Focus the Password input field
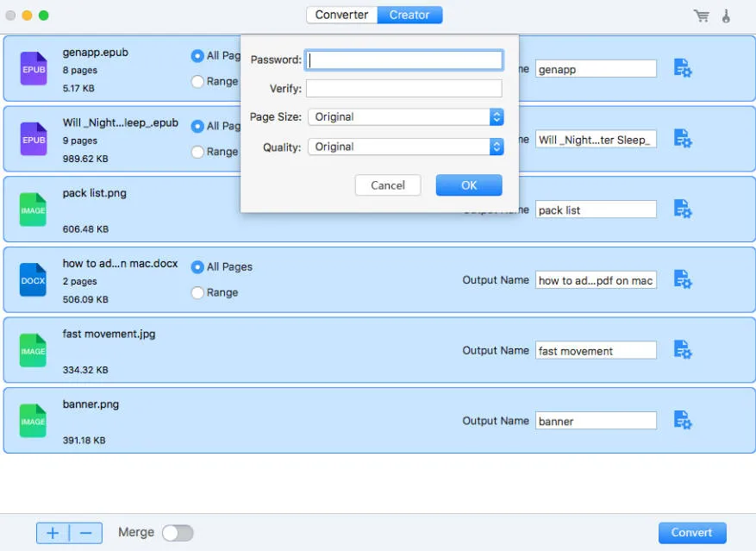Image resolution: width=756 pixels, height=551 pixels. click(x=404, y=59)
